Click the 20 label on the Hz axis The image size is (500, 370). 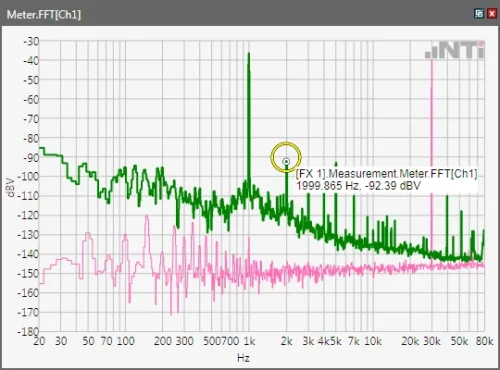[39, 341]
